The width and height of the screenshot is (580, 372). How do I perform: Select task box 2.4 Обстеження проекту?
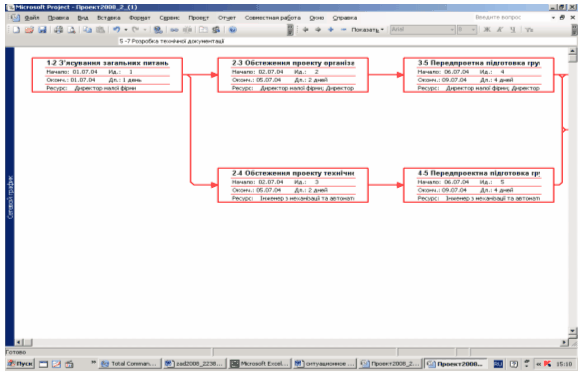click(x=293, y=185)
